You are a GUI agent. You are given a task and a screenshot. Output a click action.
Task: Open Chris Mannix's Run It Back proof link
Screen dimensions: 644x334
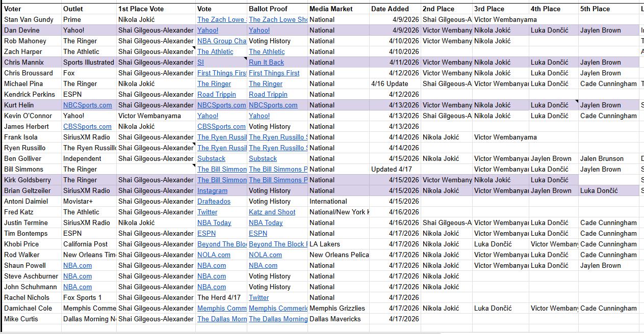click(266, 63)
